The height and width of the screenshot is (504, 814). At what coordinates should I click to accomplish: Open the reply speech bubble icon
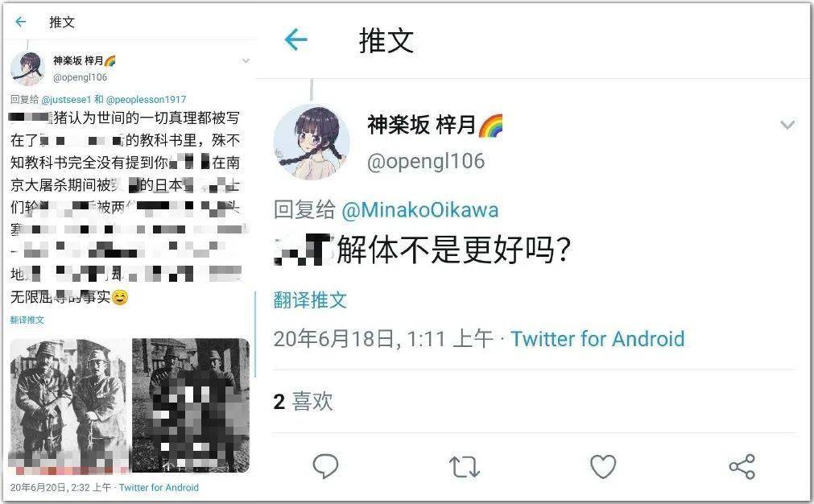(x=325, y=466)
